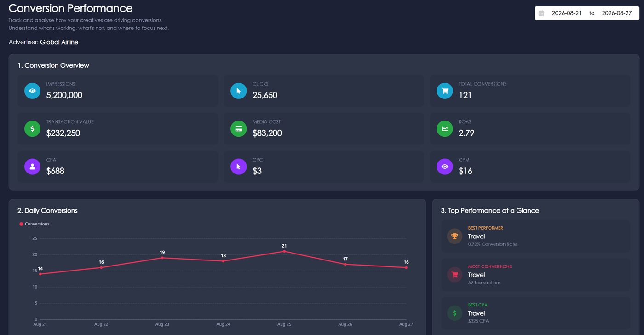Screen dimensions: 644x335
Task: Click the $83,200 media cost value
Action: pyautogui.click(x=267, y=133)
